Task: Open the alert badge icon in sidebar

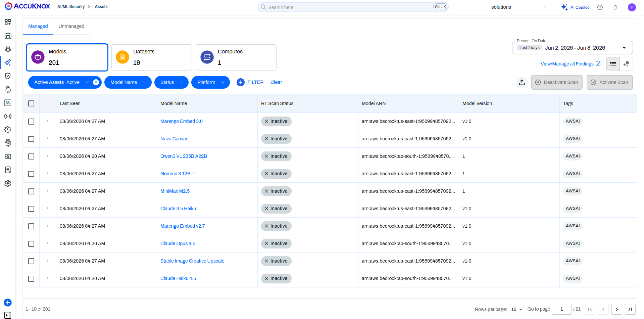Action: pos(8,130)
